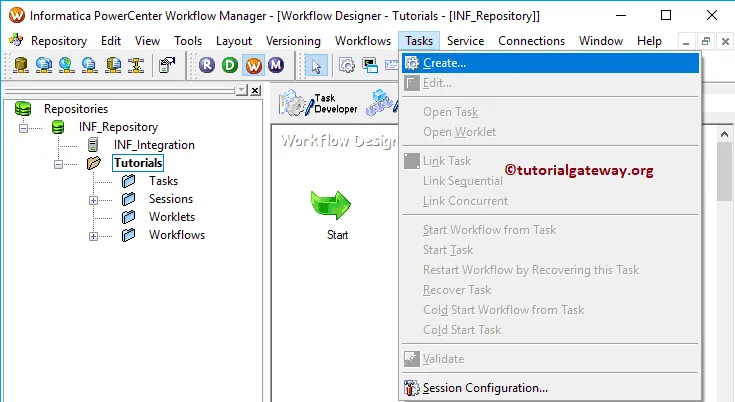735x402 pixels.
Task: Click the workspace vertical scrollbar thumb
Action: click(724, 171)
